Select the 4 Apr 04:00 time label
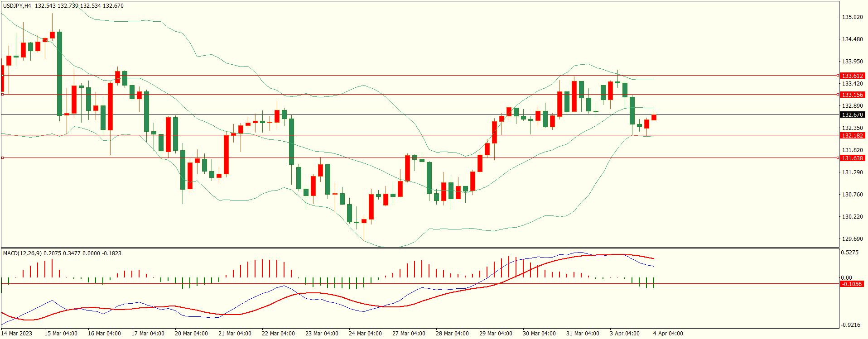868x339 pixels. coord(668,334)
